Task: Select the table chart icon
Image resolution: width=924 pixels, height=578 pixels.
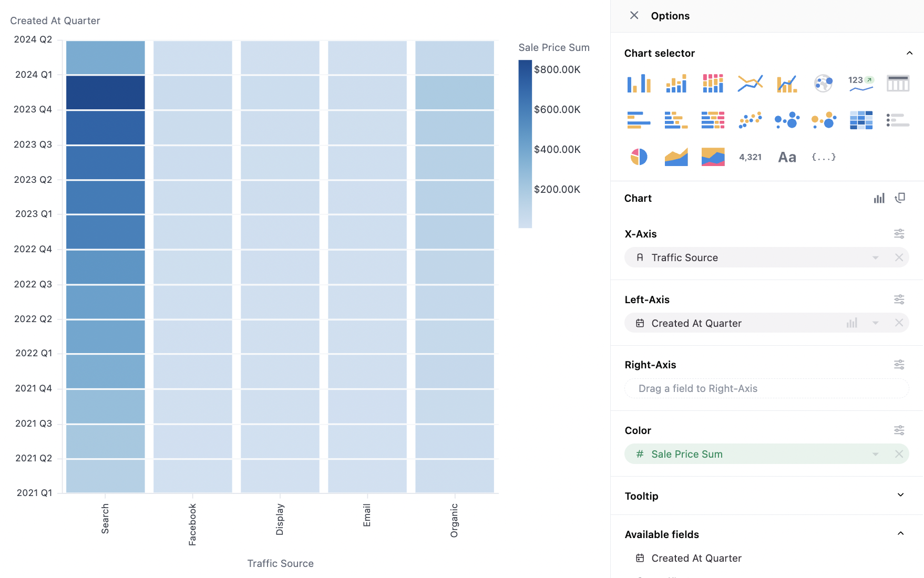Action: click(x=898, y=83)
